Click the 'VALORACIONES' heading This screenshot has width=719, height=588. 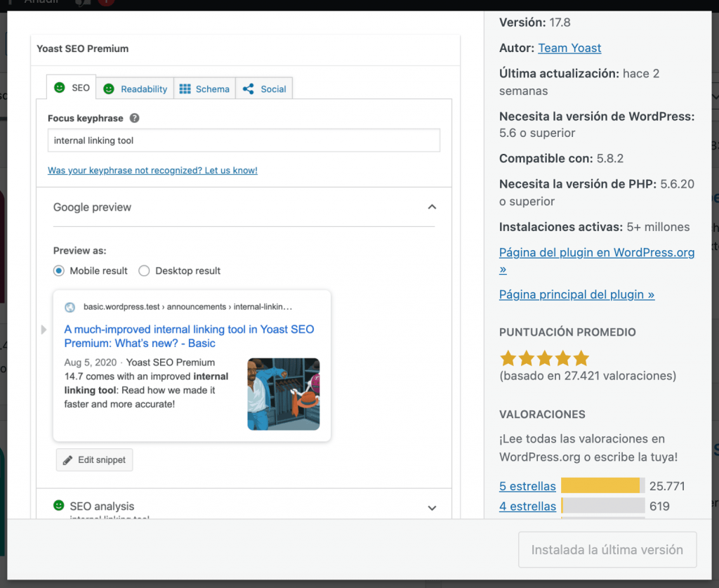[x=542, y=414]
